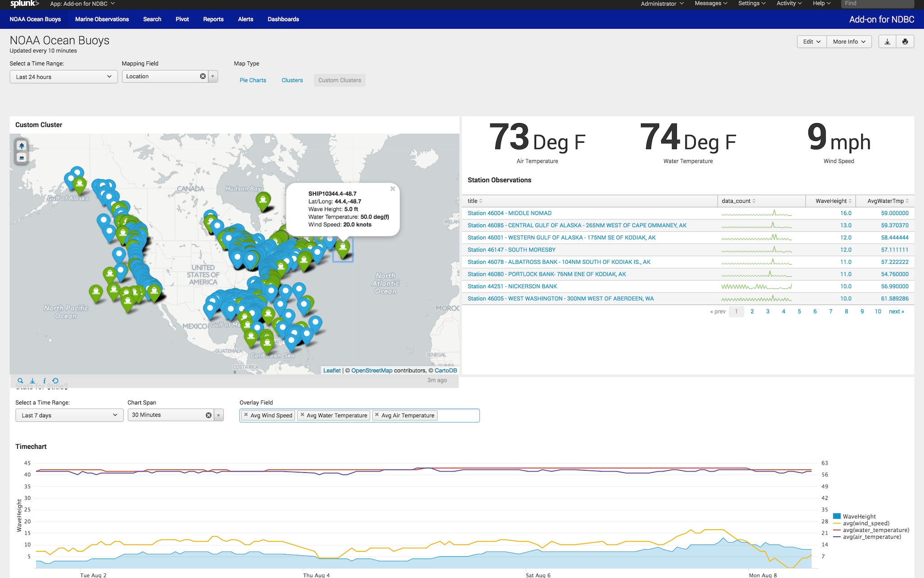Viewport: 924px width, 578px height.
Task: Click the green ship marker in Hudson Bay
Action: (263, 201)
